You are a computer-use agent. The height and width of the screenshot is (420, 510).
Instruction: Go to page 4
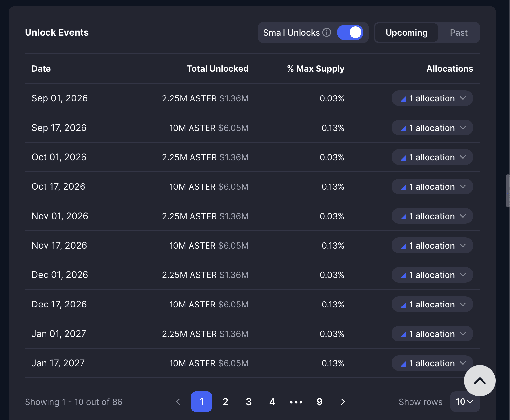tap(272, 402)
